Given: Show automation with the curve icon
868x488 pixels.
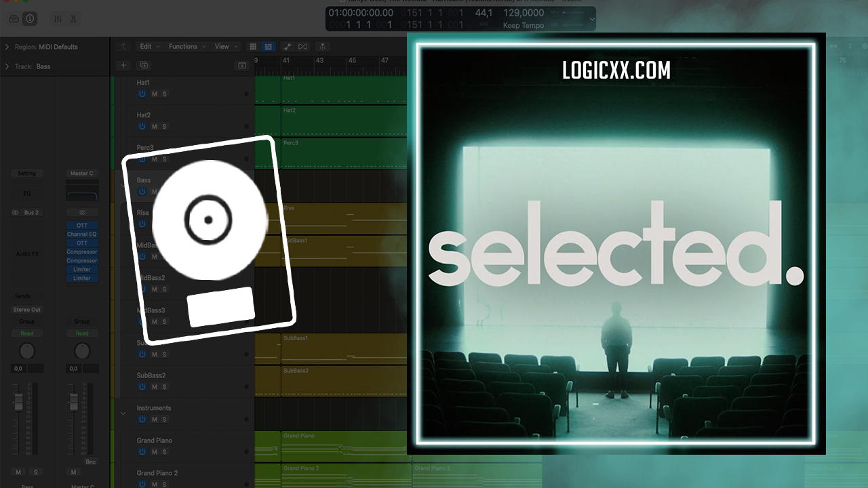Looking at the screenshot, I should point(287,47).
